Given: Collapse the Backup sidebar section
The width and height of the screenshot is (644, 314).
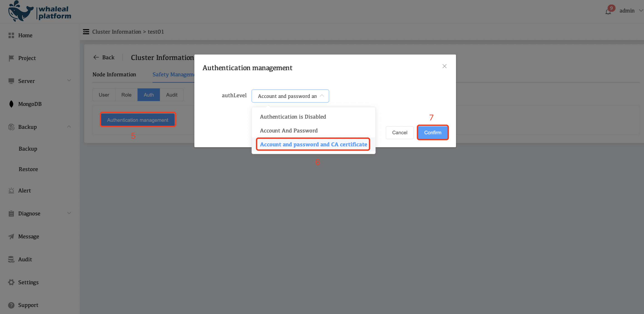Looking at the screenshot, I should [69, 126].
